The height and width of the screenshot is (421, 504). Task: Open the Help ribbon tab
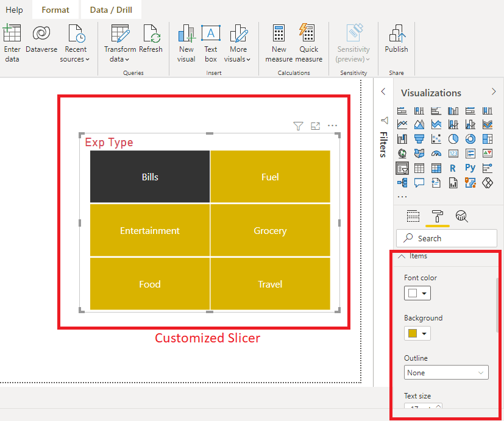click(14, 10)
